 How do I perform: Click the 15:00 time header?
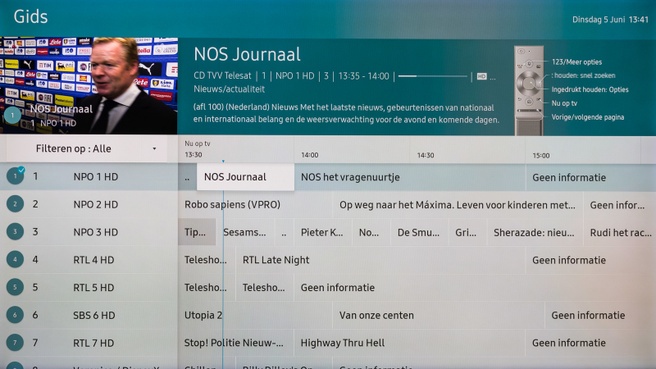541,155
